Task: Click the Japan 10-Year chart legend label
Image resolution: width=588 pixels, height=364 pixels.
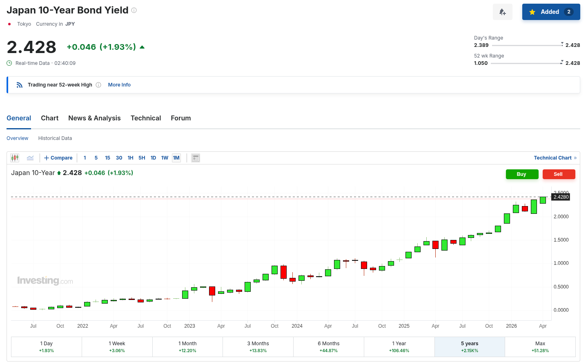Action: click(33, 173)
